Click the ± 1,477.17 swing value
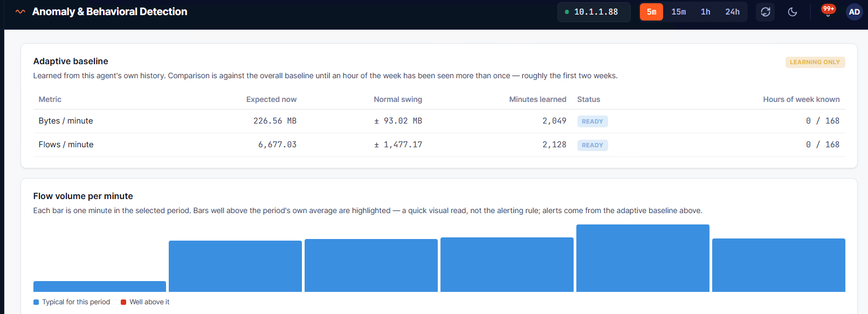The width and height of the screenshot is (868, 314). (x=398, y=145)
